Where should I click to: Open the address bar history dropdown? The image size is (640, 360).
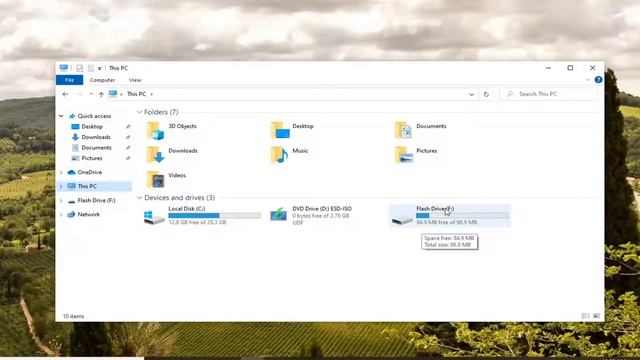pos(471,94)
